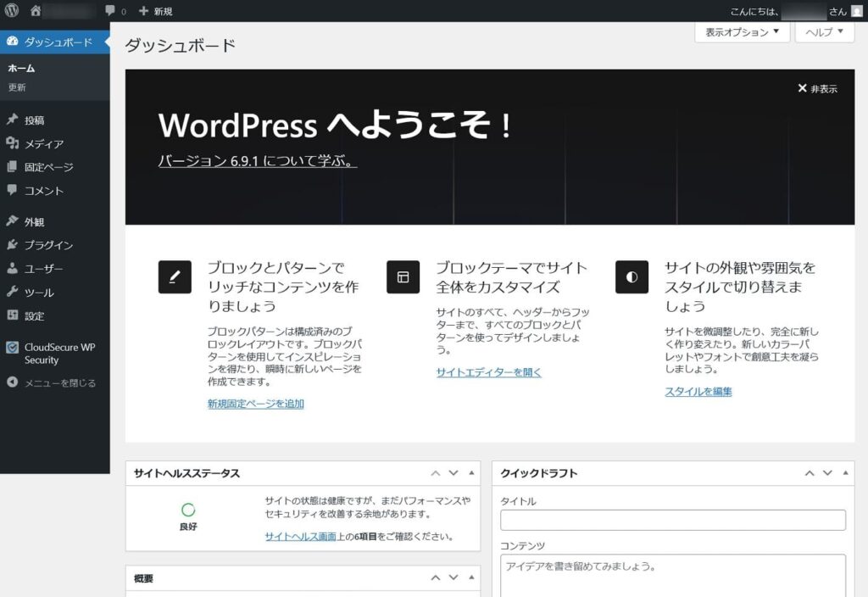The width and height of the screenshot is (868, 597).
Task: Click in the コンテンツ text area
Action: pos(672,576)
